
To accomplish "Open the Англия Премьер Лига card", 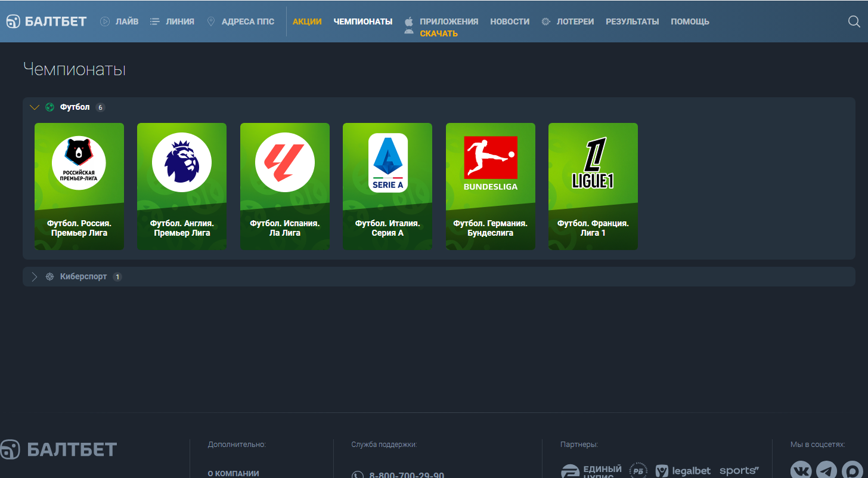I will (x=182, y=187).
